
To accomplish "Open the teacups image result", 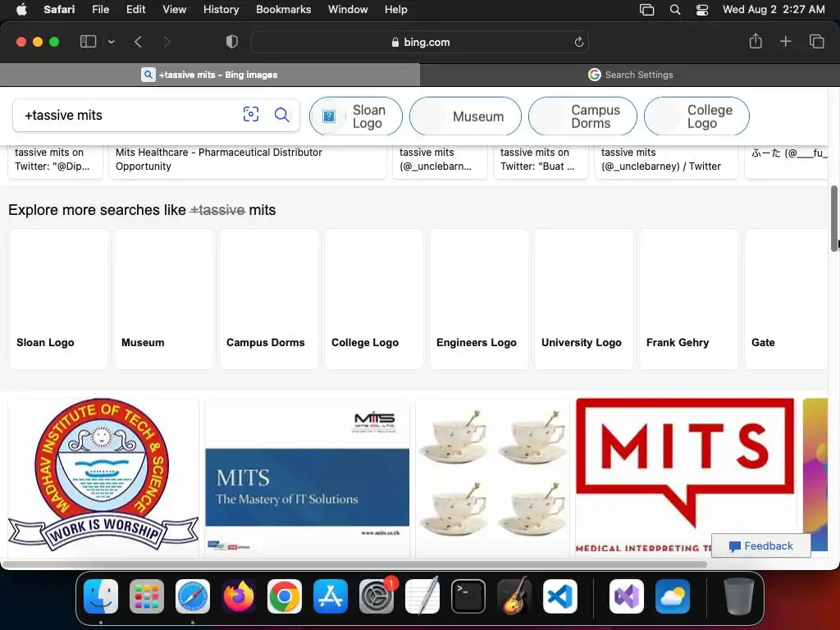I will 492,477.
